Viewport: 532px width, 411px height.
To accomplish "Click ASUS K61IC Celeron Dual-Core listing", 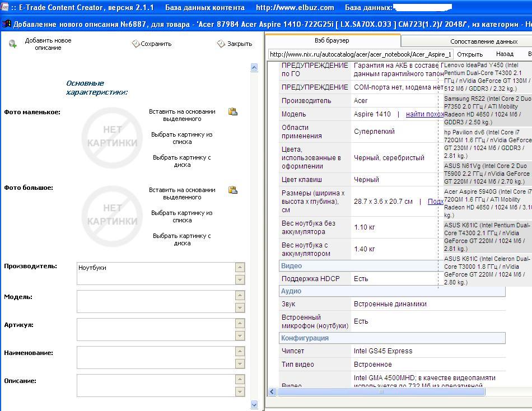I will 488,270.
